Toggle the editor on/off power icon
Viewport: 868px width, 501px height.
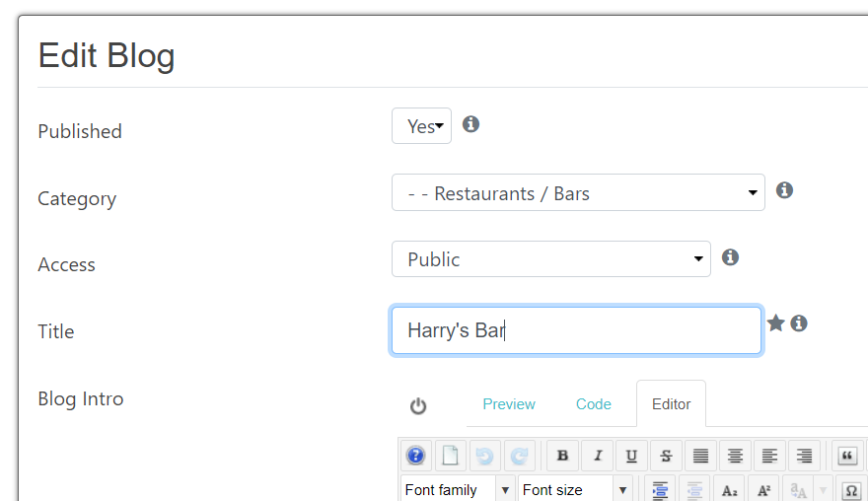point(418,405)
